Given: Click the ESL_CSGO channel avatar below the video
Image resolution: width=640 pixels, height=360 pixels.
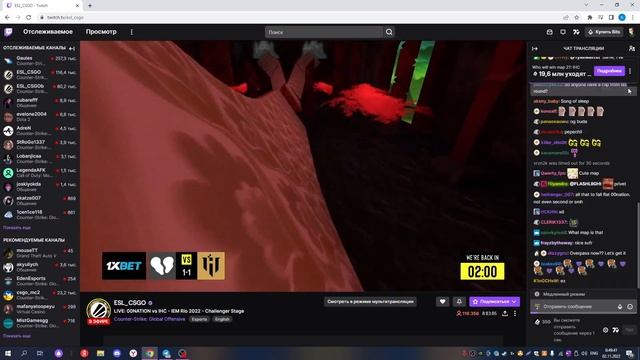Looking at the screenshot, I should (x=98, y=310).
